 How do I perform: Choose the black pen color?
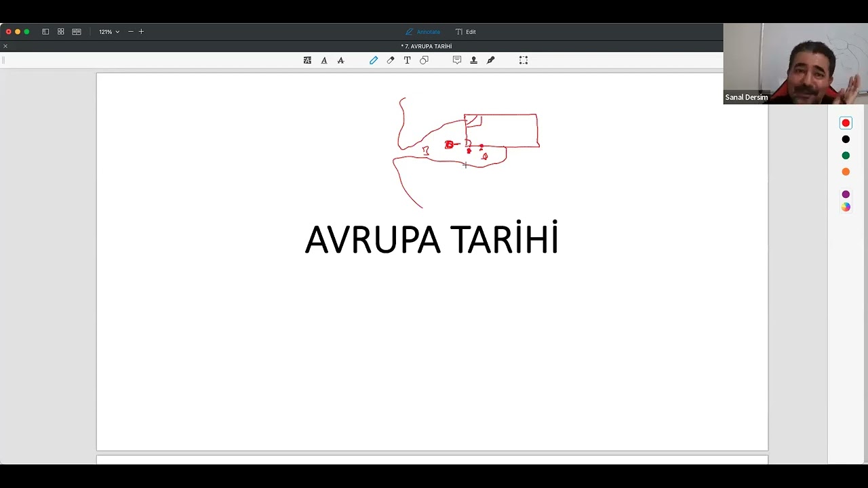846,139
